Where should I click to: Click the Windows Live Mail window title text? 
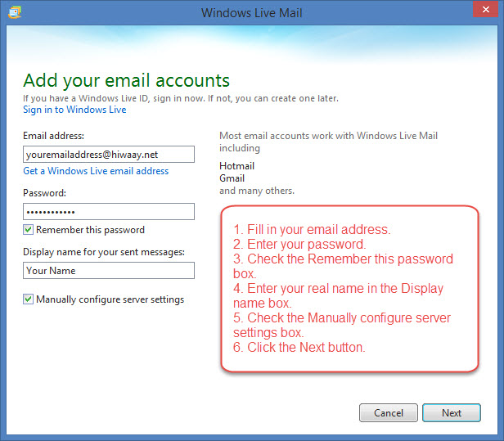pyautogui.click(x=251, y=13)
